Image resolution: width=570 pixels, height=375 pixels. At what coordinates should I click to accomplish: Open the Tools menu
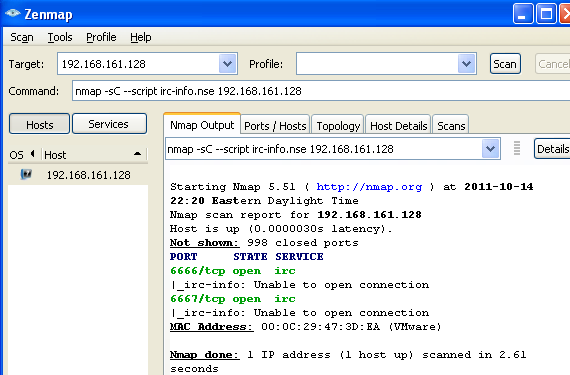(x=60, y=37)
